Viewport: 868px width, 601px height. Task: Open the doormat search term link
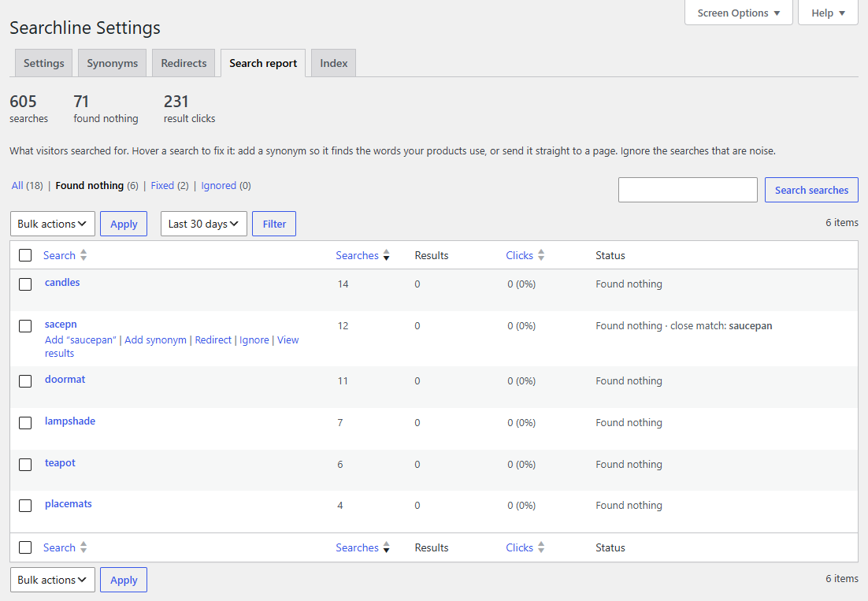(x=65, y=379)
